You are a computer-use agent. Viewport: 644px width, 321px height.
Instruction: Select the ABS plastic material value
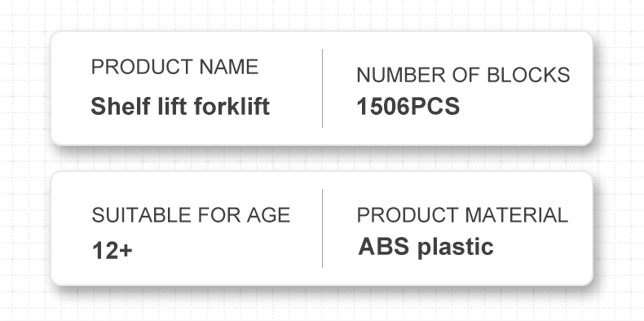(x=426, y=248)
